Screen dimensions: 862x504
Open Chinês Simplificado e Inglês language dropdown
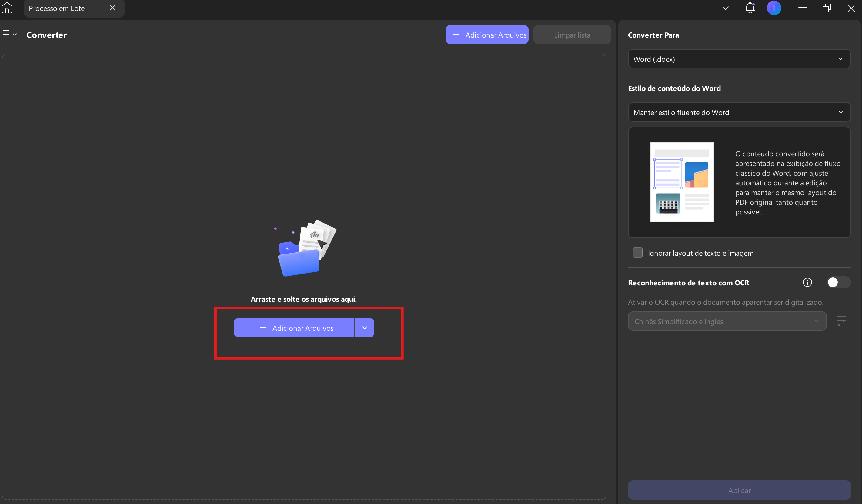727,321
